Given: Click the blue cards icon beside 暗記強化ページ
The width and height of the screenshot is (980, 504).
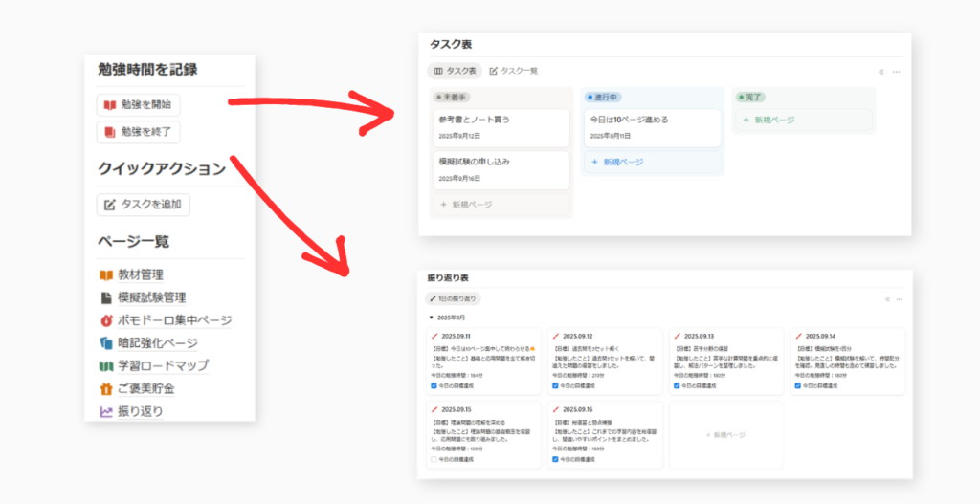Looking at the screenshot, I should 106,343.
